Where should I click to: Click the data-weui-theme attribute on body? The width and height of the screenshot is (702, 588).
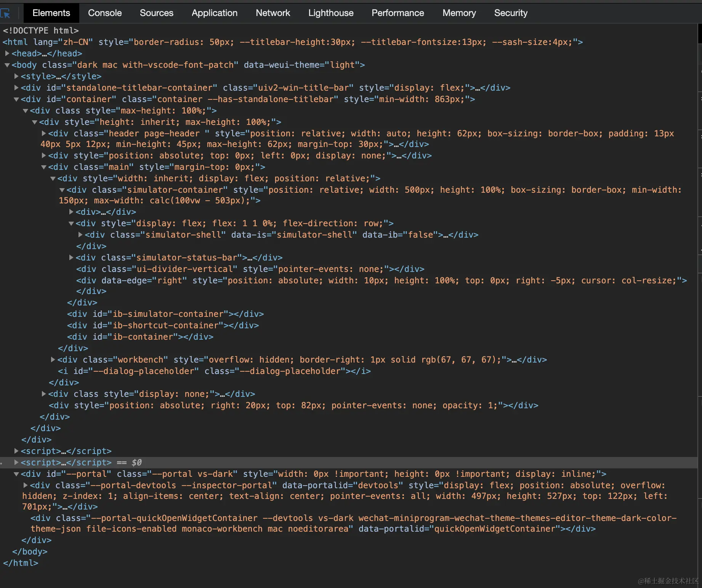tap(301, 65)
